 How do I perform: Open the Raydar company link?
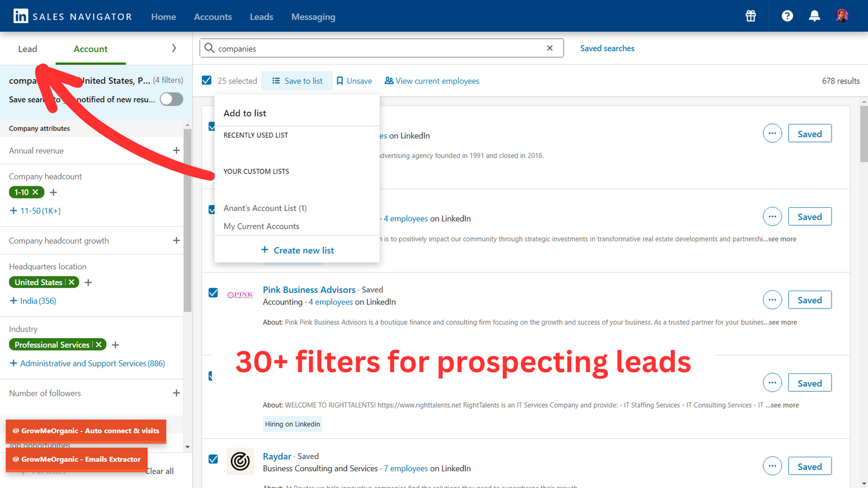pyautogui.click(x=277, y=456)
